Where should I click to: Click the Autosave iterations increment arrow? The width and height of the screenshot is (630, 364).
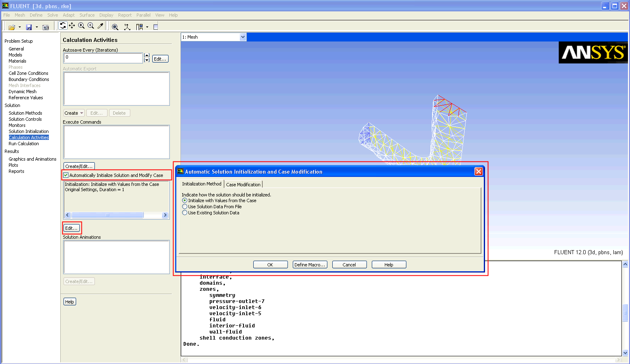tap(147, 55)
